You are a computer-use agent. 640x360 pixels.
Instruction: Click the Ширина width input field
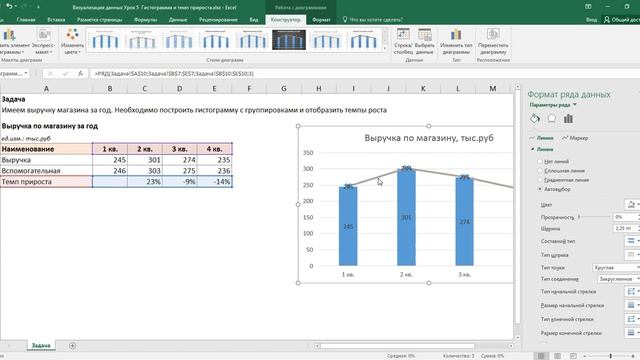pos(624,228)
